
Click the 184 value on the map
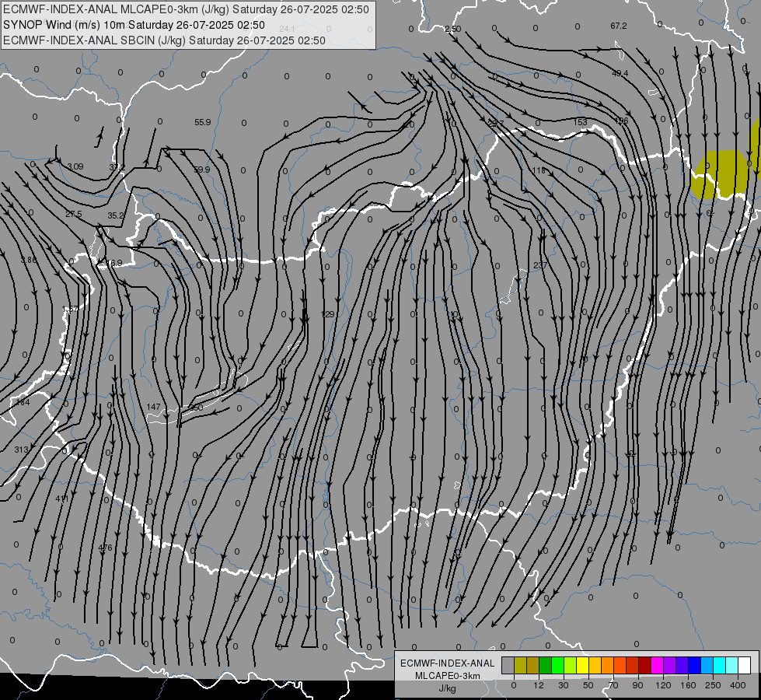point(23,402)
